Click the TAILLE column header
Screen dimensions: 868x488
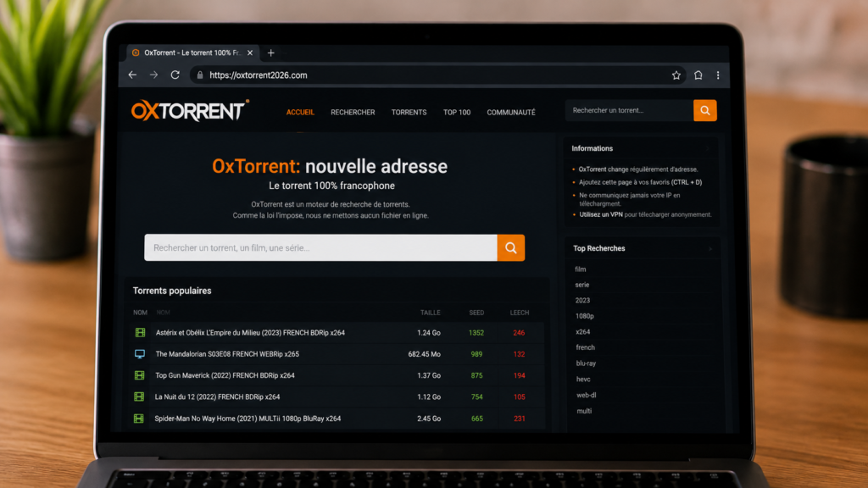(430, 313)
